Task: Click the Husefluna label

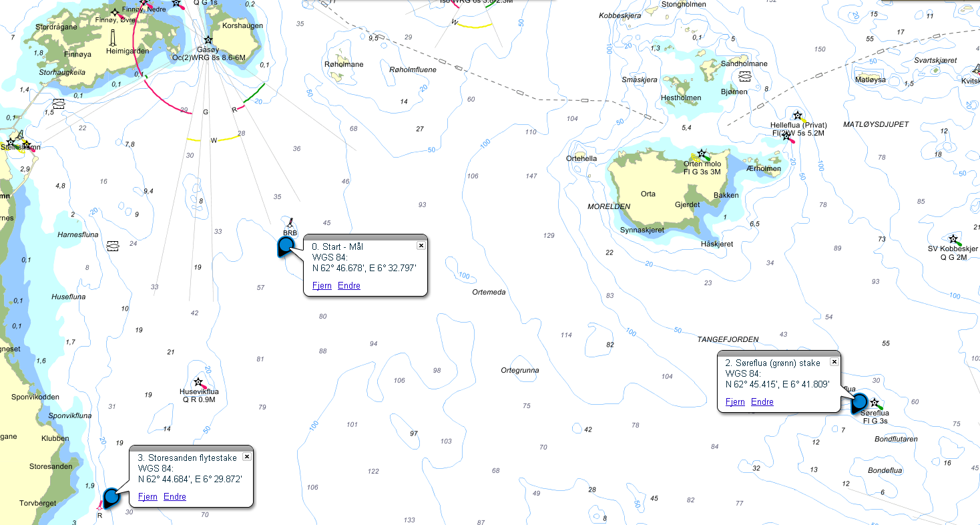Action: [x=69, y=297]
